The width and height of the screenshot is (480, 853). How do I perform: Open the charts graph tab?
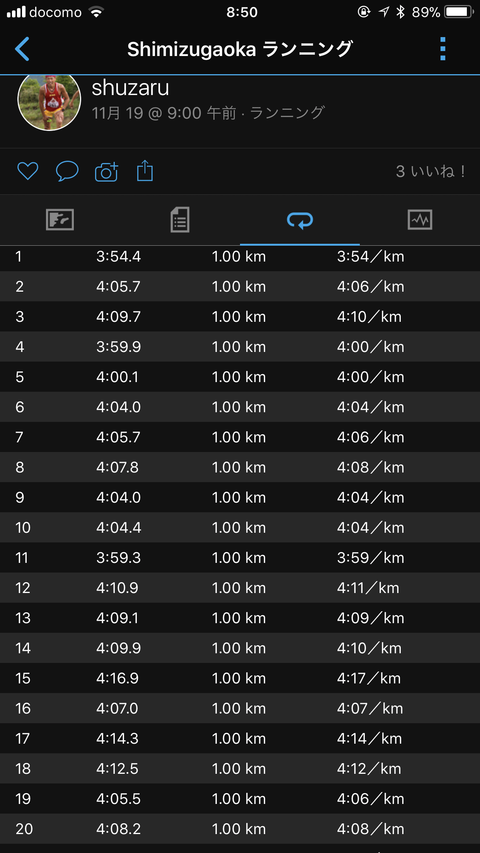(x=420, y=220)
